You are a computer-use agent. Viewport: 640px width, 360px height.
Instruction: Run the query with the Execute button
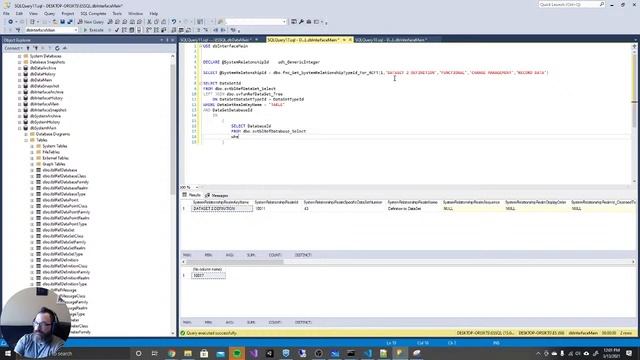93,30
